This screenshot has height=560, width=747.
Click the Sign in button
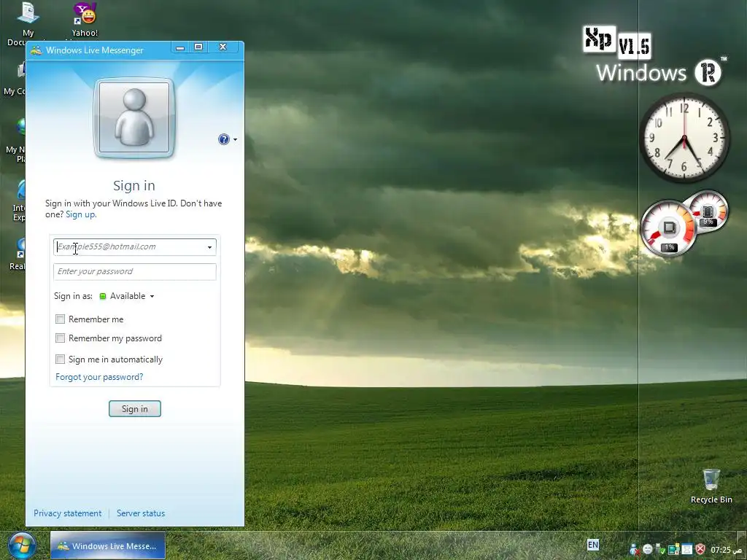135,409
